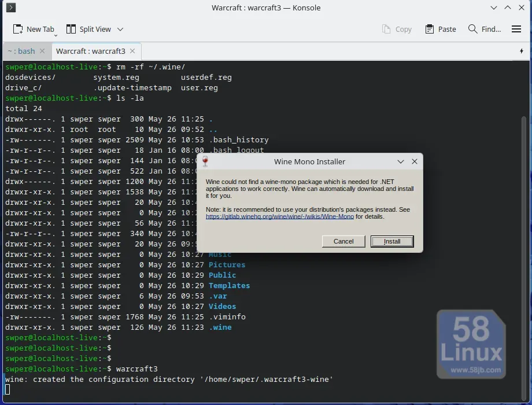Click the terminal cursor on the last line

pyautogui.click(x=8, y=389)
